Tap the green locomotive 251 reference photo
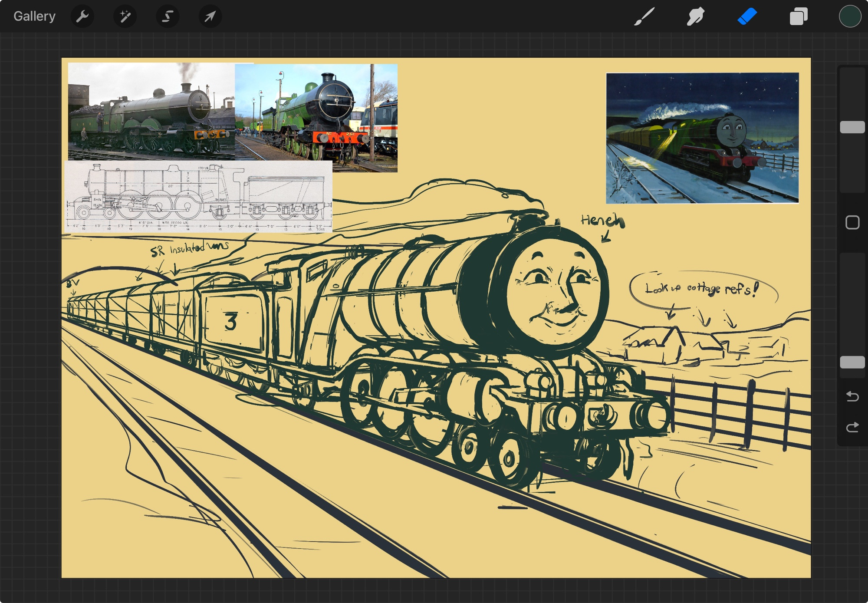This screenshot has width=868, height=603. coord(316,118)
